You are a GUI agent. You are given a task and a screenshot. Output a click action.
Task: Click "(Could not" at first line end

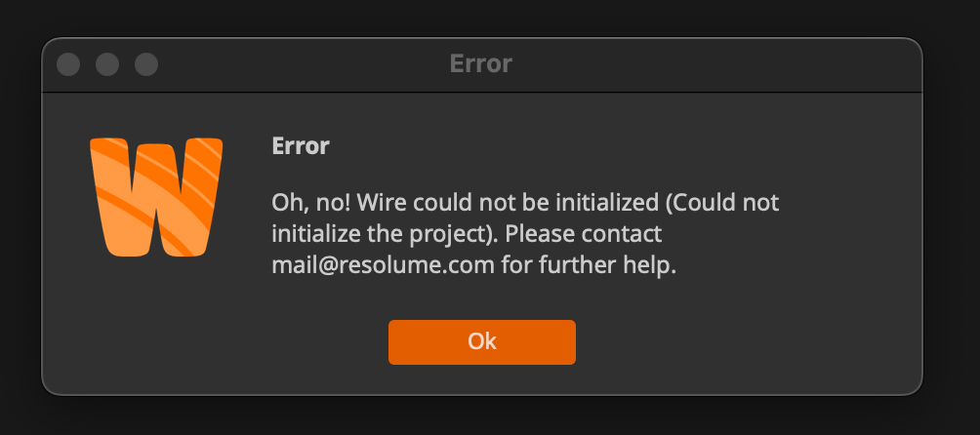click(x=723, y=203)
